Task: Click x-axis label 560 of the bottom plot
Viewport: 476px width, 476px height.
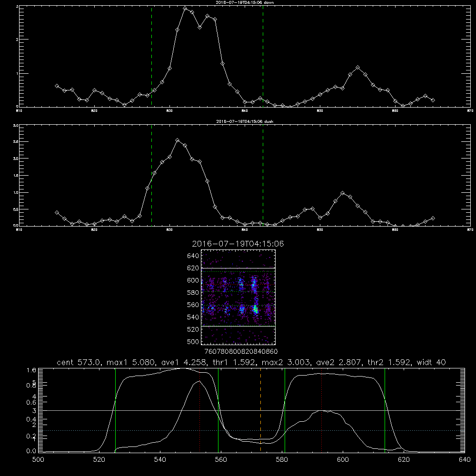Action: coord(221,460)
